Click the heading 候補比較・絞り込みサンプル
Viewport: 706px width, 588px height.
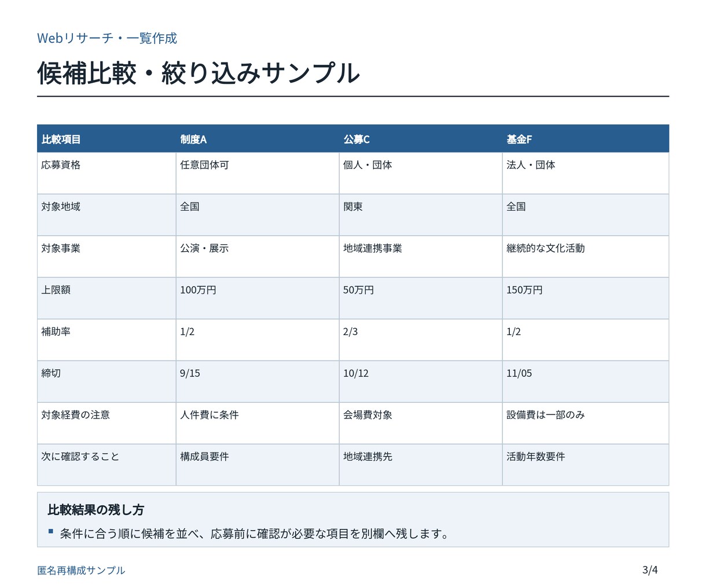[x=198, y=73]
